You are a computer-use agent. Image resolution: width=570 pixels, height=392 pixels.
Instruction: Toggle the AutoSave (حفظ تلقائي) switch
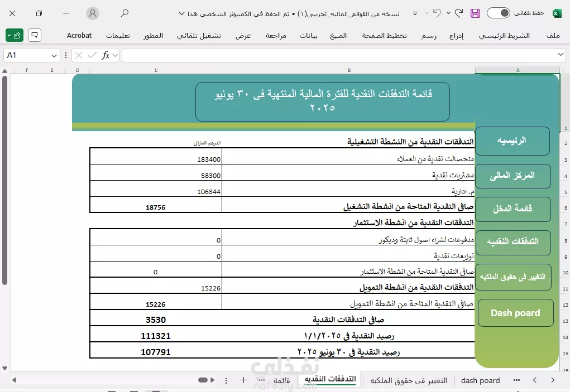(499, 13)
